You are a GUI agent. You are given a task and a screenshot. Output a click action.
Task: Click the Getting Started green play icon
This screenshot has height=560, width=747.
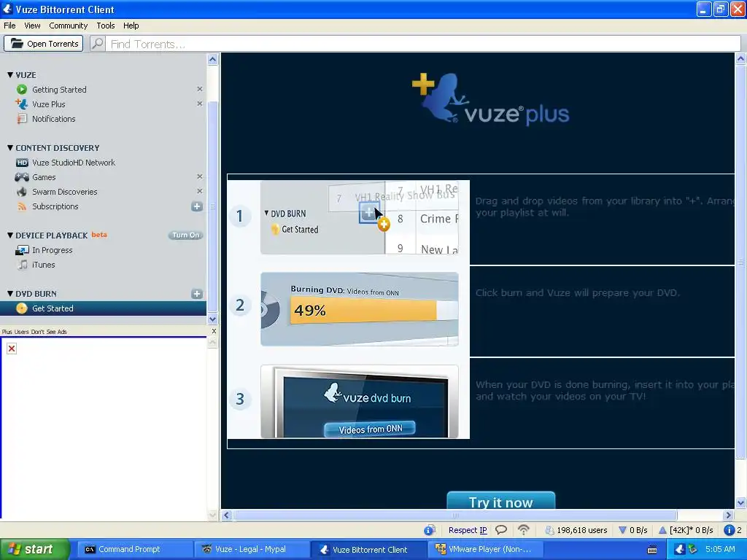coord(22,90)
